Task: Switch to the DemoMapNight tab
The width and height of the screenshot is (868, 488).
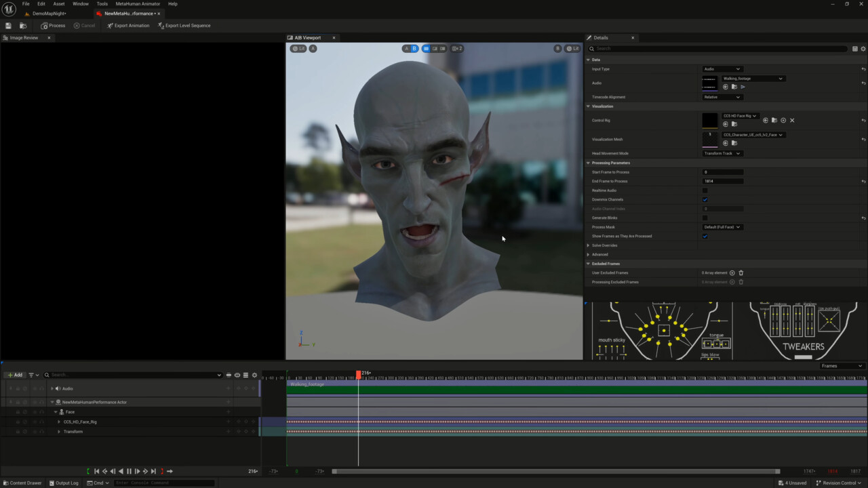Action: (49, 14)
